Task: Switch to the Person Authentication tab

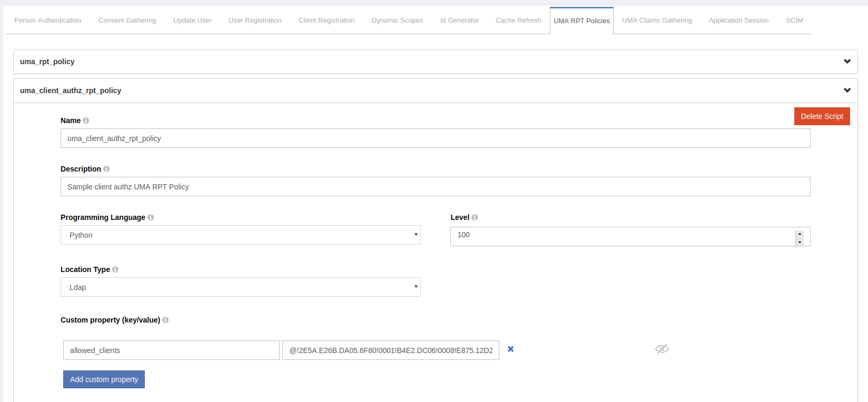Action: point(47,21)
